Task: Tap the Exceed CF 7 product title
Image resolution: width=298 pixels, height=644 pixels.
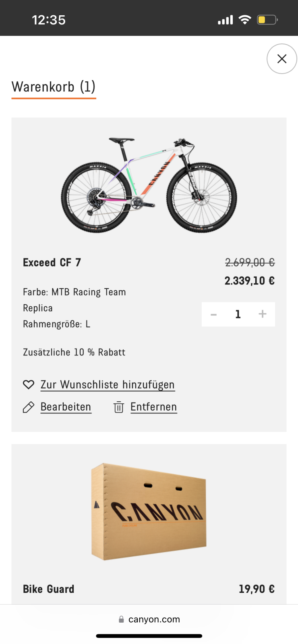Action: click(x=52, y=262)
